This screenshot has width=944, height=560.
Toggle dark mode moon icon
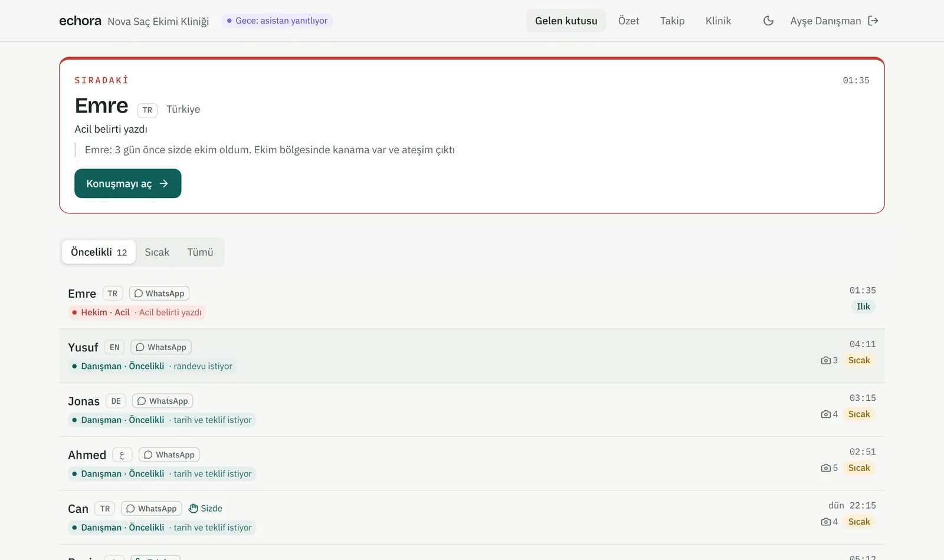coord(768,21)
